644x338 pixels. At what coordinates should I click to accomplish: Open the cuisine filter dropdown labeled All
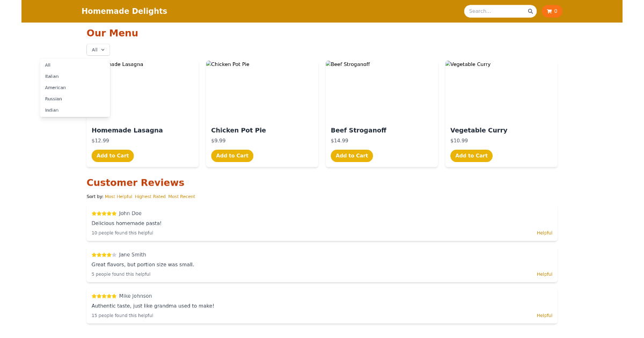click(x=98, y=49)
